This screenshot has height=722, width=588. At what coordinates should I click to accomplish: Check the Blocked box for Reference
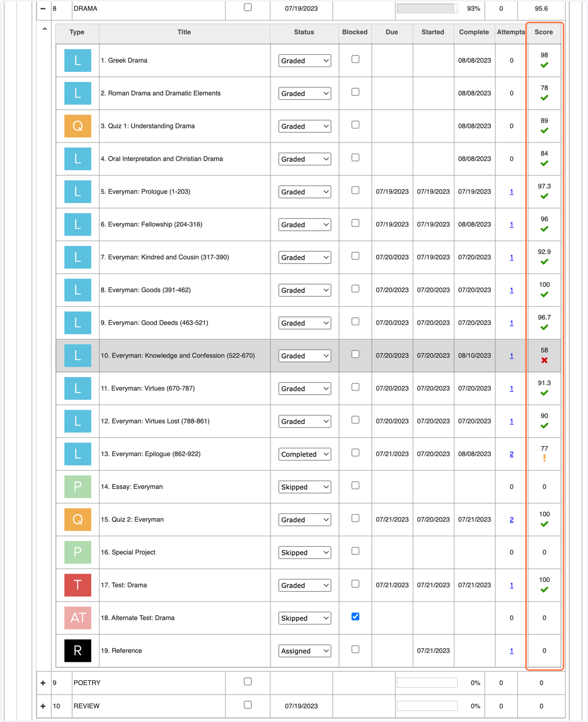355,650
